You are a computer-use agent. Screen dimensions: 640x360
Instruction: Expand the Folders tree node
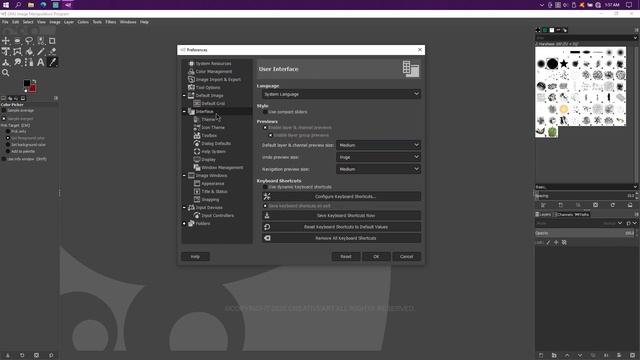[184, 224]
